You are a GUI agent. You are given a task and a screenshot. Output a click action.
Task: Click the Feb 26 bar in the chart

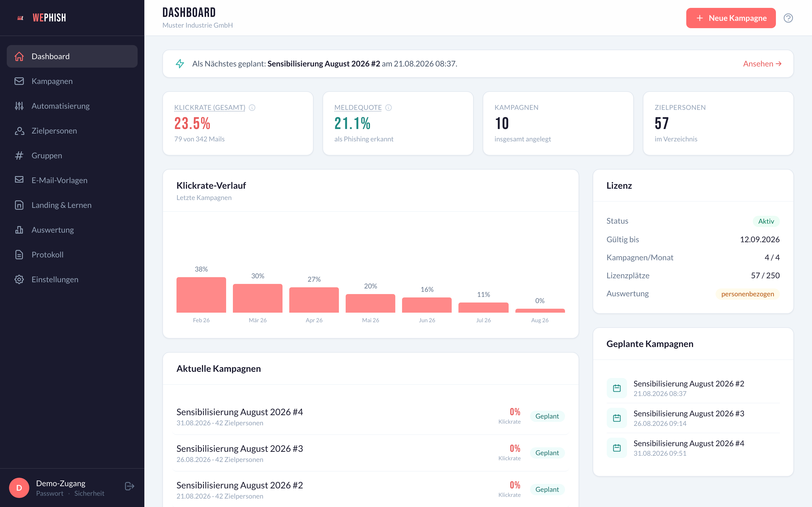(x=201, y=295)
